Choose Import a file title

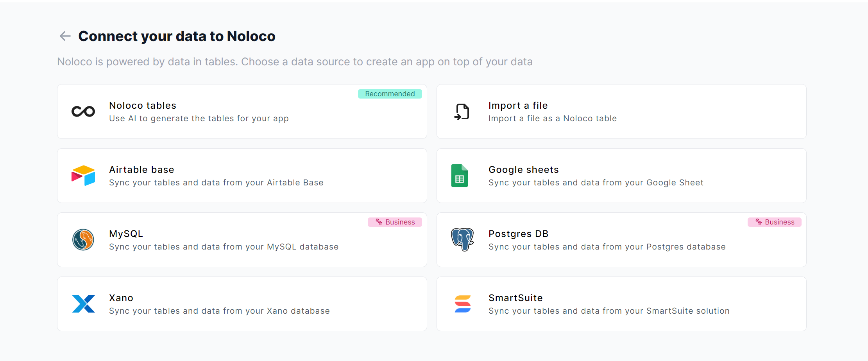518,106
